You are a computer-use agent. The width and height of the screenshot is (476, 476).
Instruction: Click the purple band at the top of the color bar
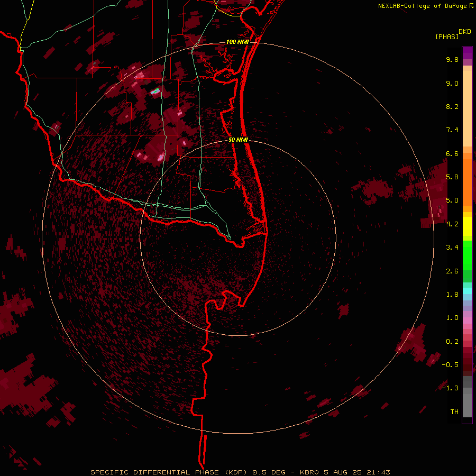[x=467, y=53]
